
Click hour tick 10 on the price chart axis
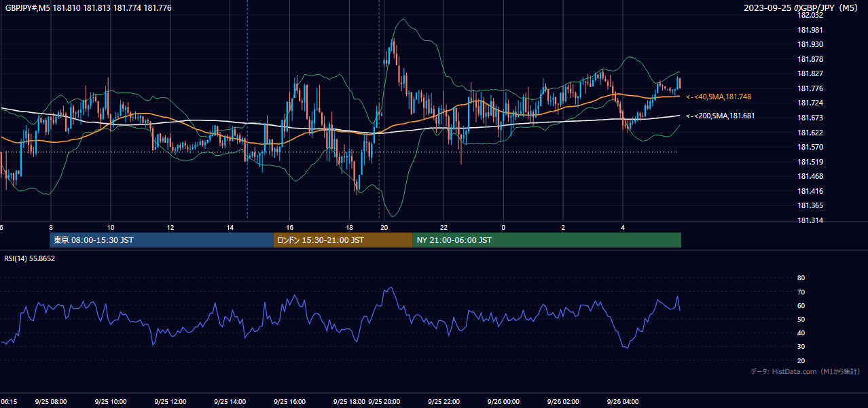pyautogui.click(x=111, y=227)
